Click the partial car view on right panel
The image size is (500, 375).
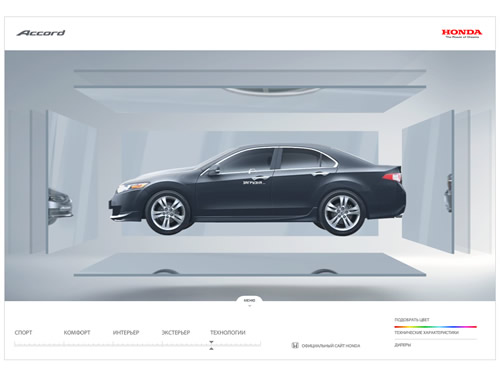coord(449,193)
